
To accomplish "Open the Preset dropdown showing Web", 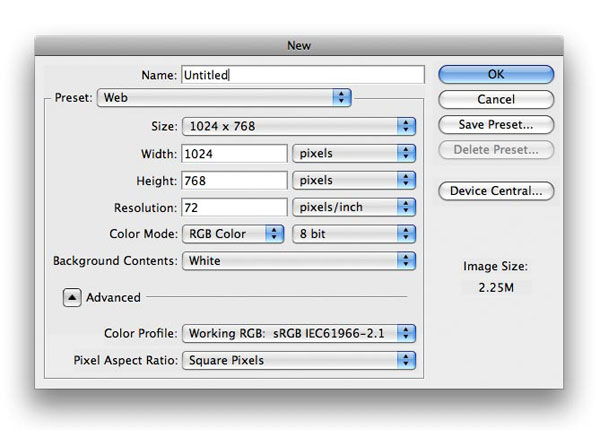I will pyautogui.click(x=224, y=98).
